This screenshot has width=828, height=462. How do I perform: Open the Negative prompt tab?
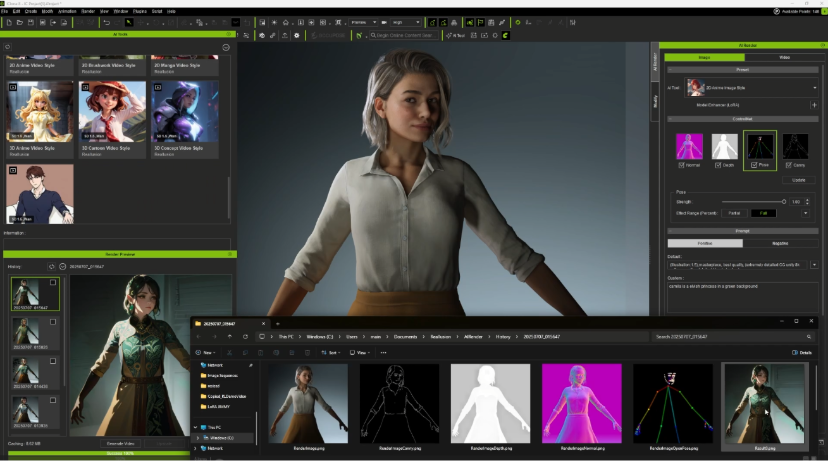tap(780, 243)
